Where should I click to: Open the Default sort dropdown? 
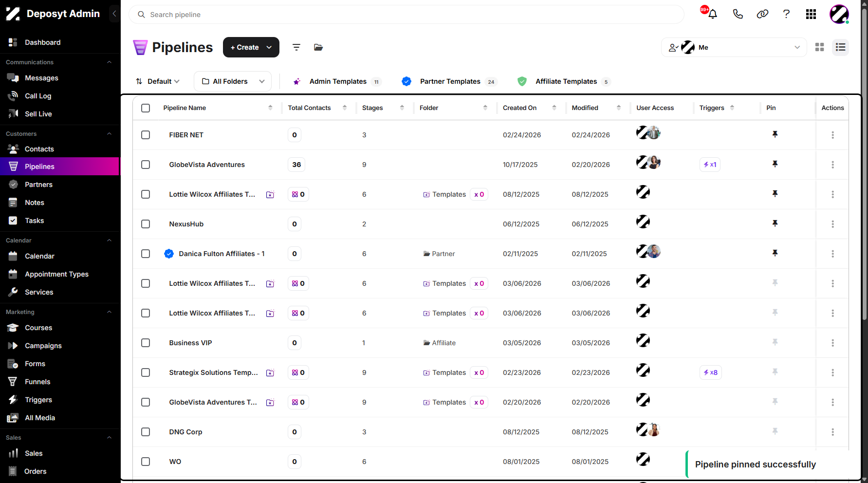158,81
